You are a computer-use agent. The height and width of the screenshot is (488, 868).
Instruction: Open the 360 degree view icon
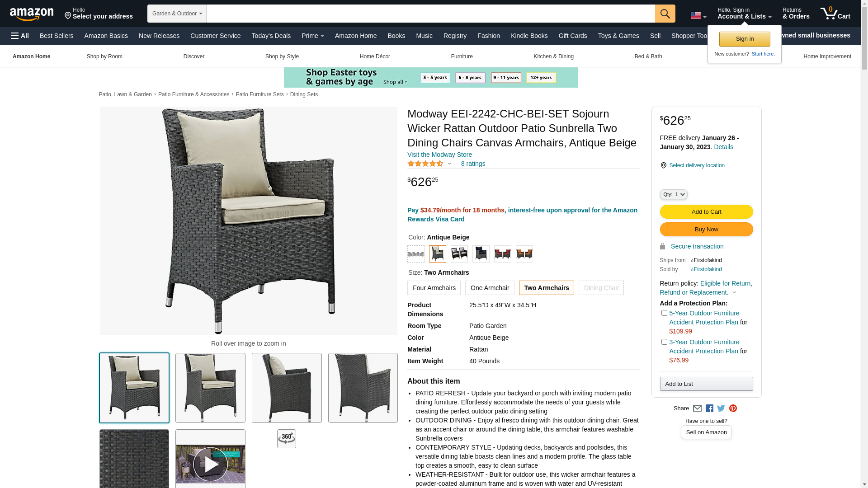(287, 439)
